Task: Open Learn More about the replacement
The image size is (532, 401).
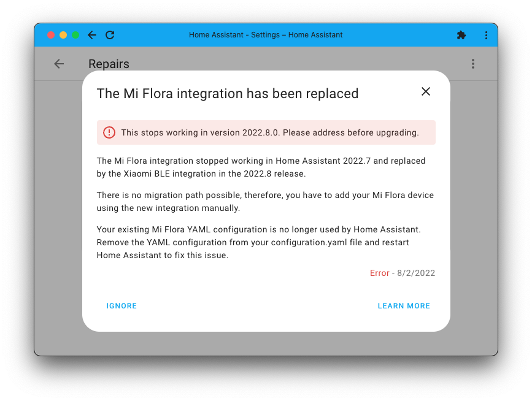Action: (x=404, y=305)
